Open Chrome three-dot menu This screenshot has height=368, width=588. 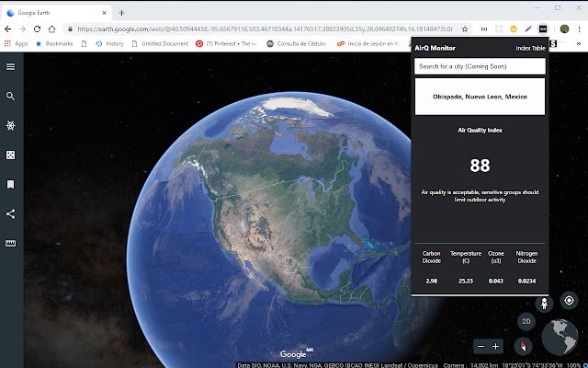click(x=580, y=29)
